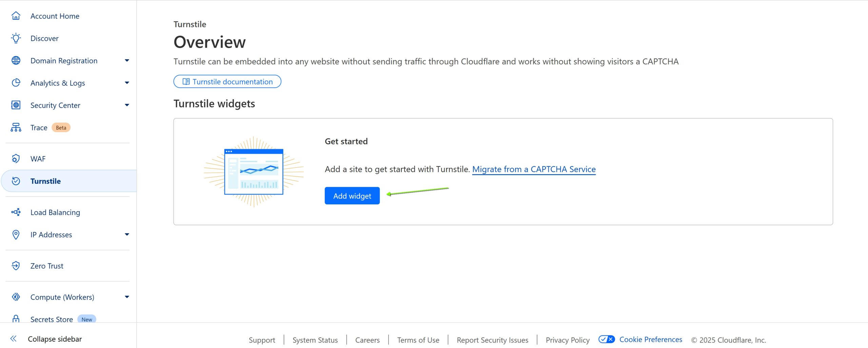The image size is (868, 348).
Task: Click the Turnstile breadcrumb text above Overview
Action: (190, 24)
